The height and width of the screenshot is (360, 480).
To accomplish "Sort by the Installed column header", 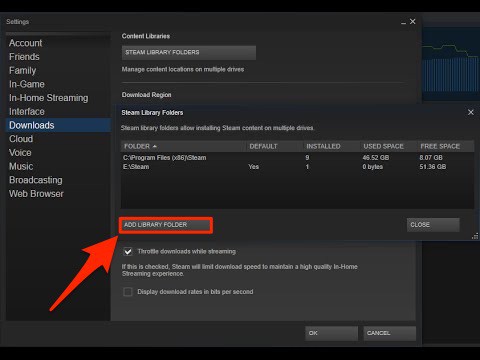I will [331, 146].
